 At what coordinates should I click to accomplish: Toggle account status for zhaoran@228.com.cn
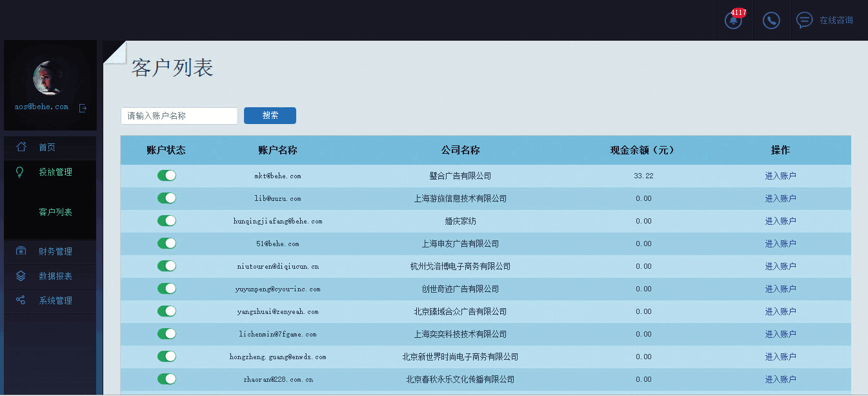167,379
